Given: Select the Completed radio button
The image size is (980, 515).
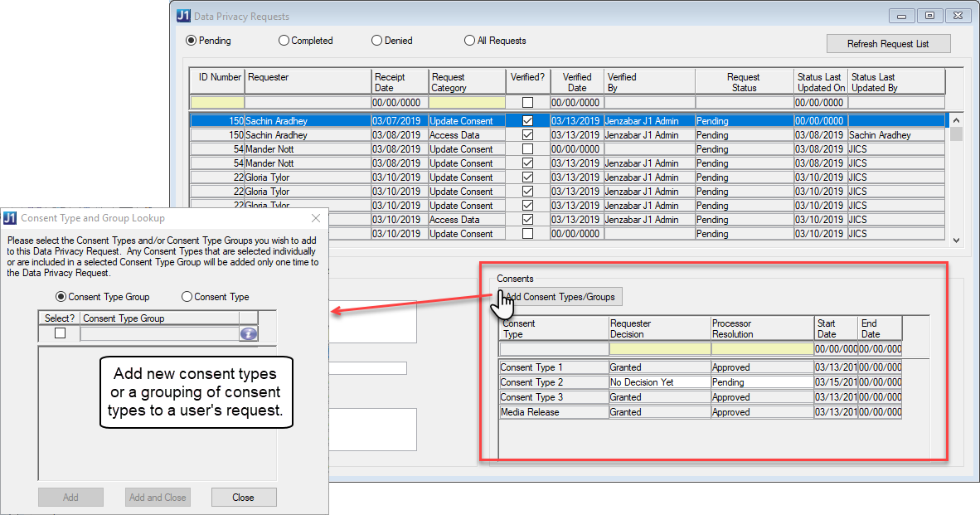Looking at the screenshot, I should coord(284,41).
